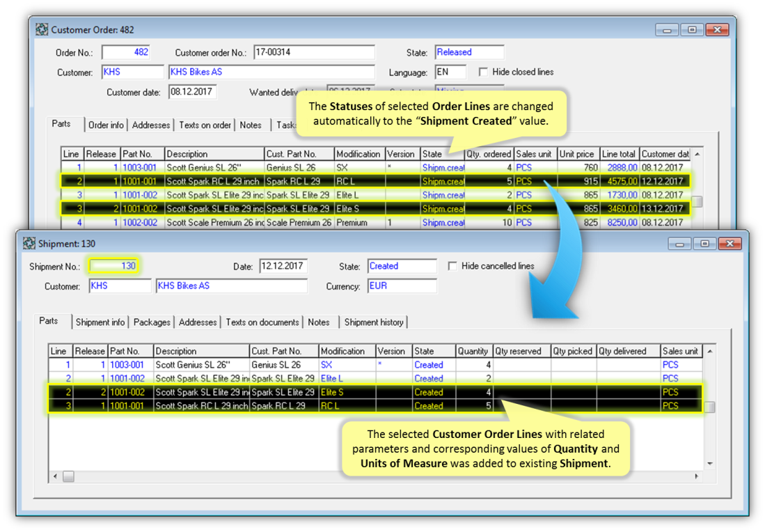Click Qty reserved column header in Shipment
The height and width of the screenshot is (532, 765).
click(522, 352)
